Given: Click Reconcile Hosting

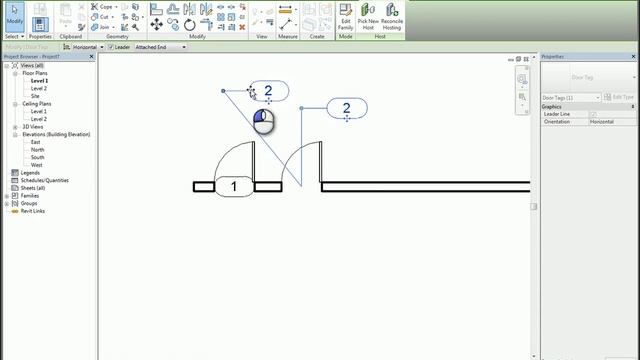Looking at the screenshot, I should click(x=391, y=17).
